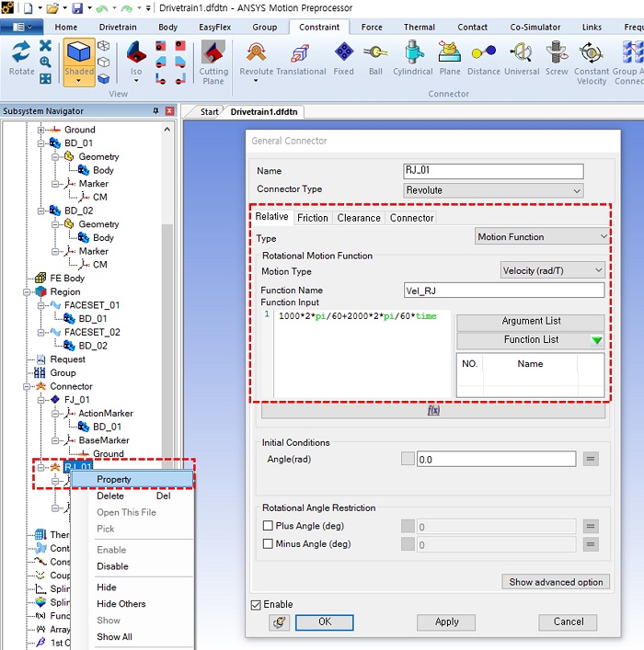The height and width of the screenshot is (650, 644).
Task: Click the Open folder icon in quick access toolbar
Action: [52, 8]
